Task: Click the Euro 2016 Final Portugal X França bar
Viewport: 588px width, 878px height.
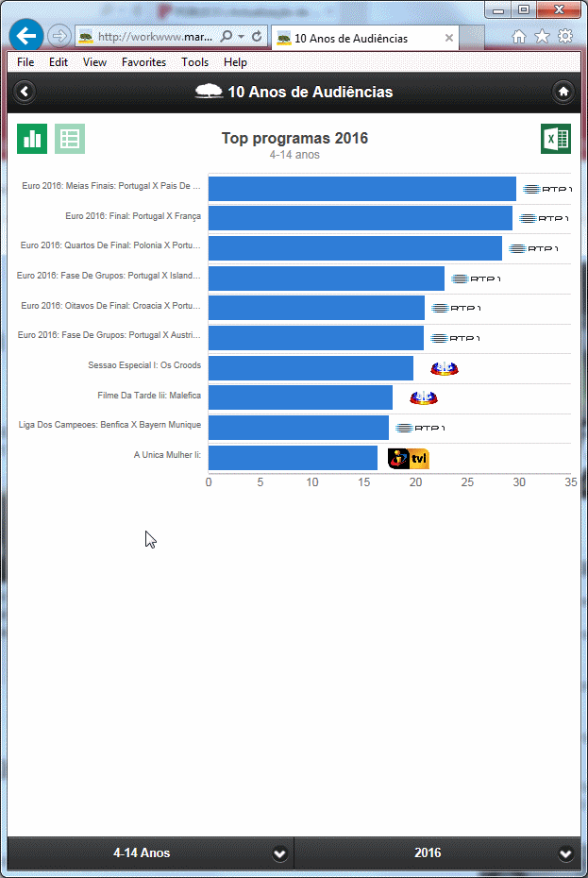Action: (x=360, y=218)
